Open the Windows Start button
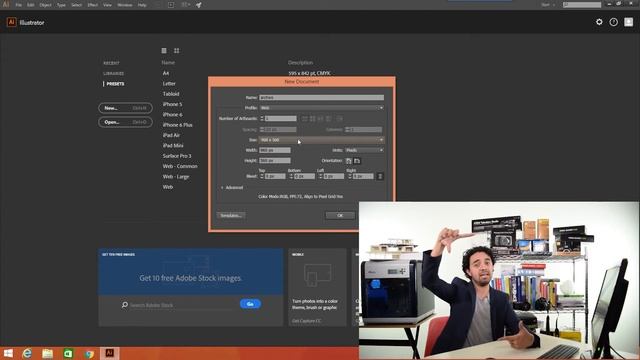Screen dimensions: 640x360 [x=8, y=353]
